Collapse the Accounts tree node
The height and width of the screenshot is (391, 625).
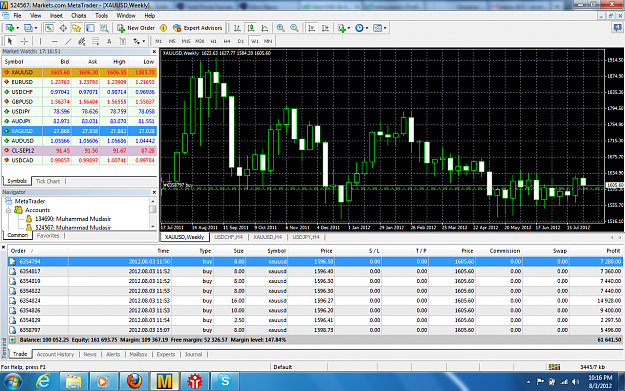point(8,210)
